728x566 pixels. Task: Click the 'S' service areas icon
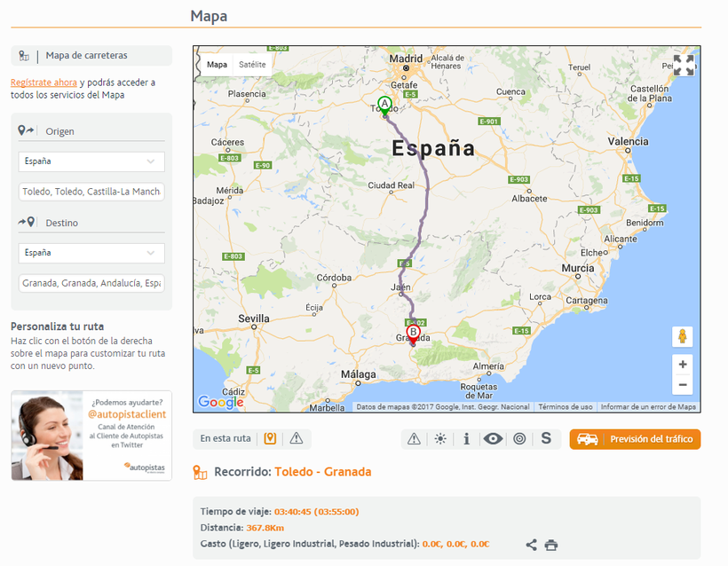coord(546,438)
